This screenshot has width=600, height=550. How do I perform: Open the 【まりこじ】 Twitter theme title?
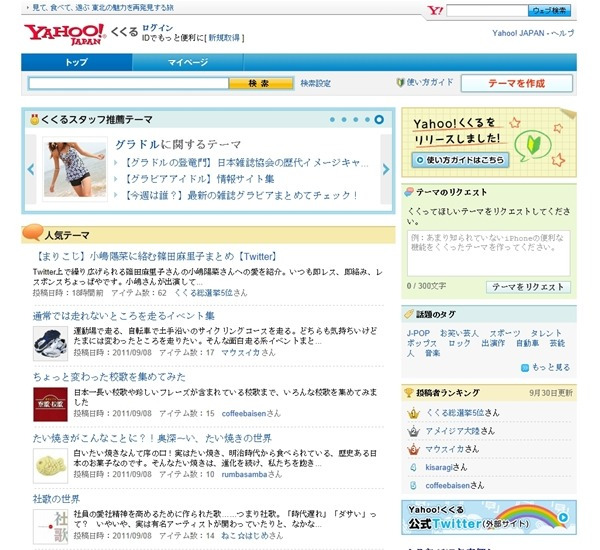click(155, 256)
